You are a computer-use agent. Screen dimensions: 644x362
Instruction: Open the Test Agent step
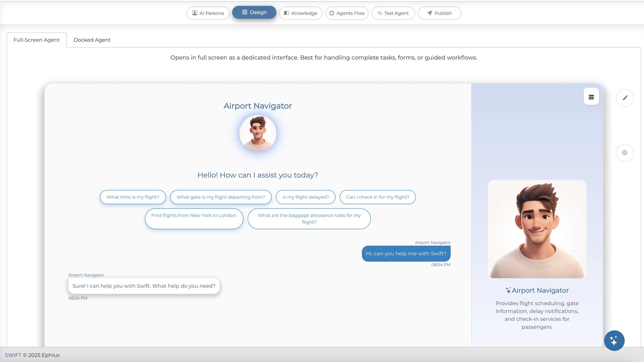tap(393, 13)
